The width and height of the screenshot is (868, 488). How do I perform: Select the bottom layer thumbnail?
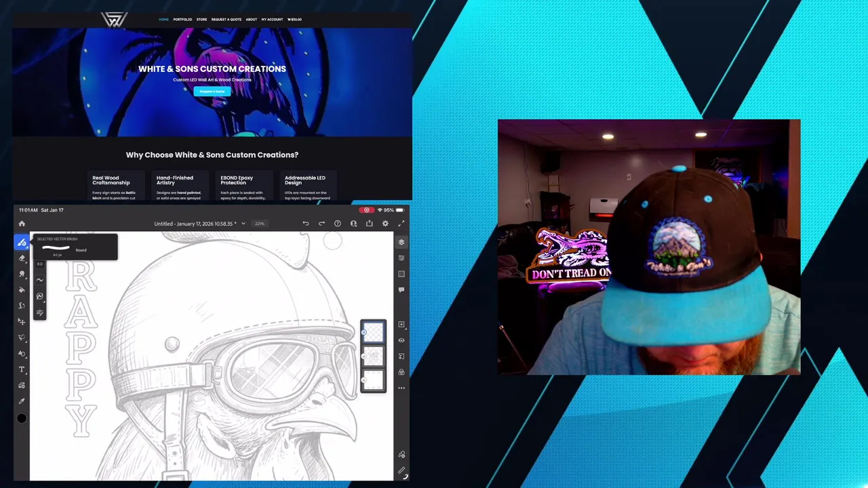[x=374, y=380]
